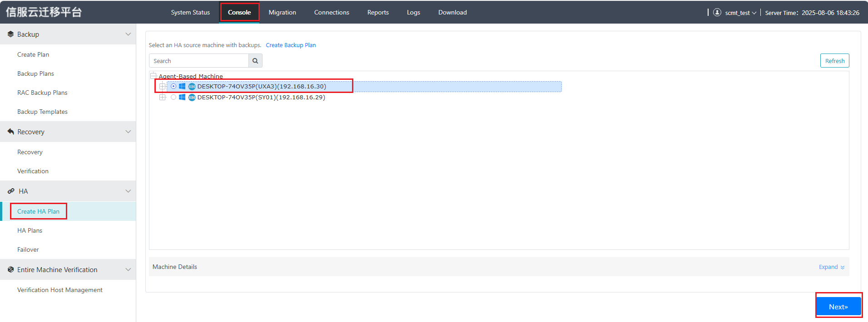Image resolution: width=868 pixels, height=322 pixels.
Task: Open Verification Host Management
Action: (x=60, y=290)
